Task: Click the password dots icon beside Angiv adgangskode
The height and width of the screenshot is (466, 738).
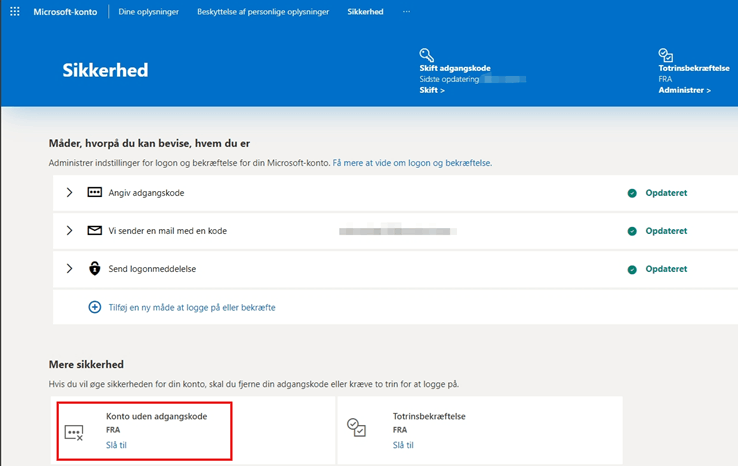Action: (x=95, y=192)
